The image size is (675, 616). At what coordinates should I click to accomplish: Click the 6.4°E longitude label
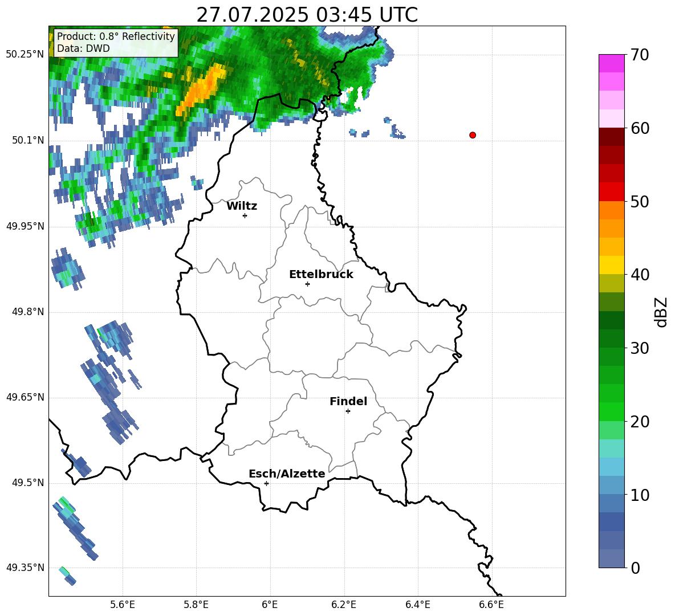tap(417, 605)
